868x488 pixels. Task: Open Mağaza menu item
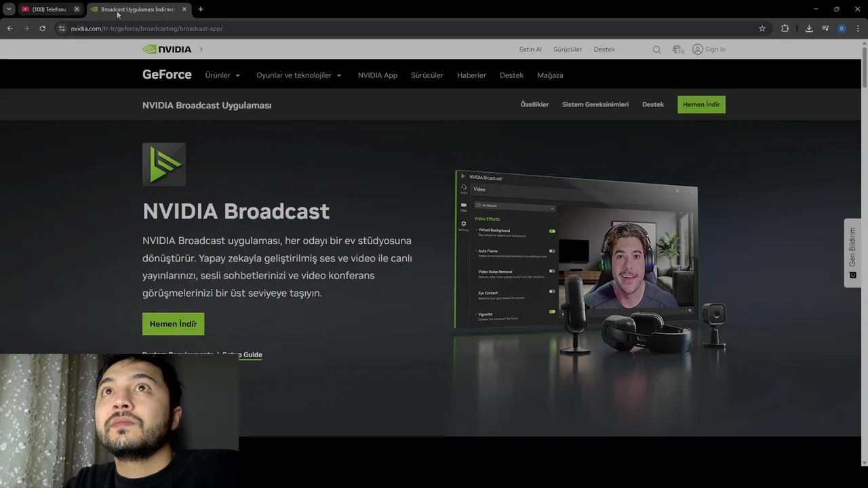(550, 75)
